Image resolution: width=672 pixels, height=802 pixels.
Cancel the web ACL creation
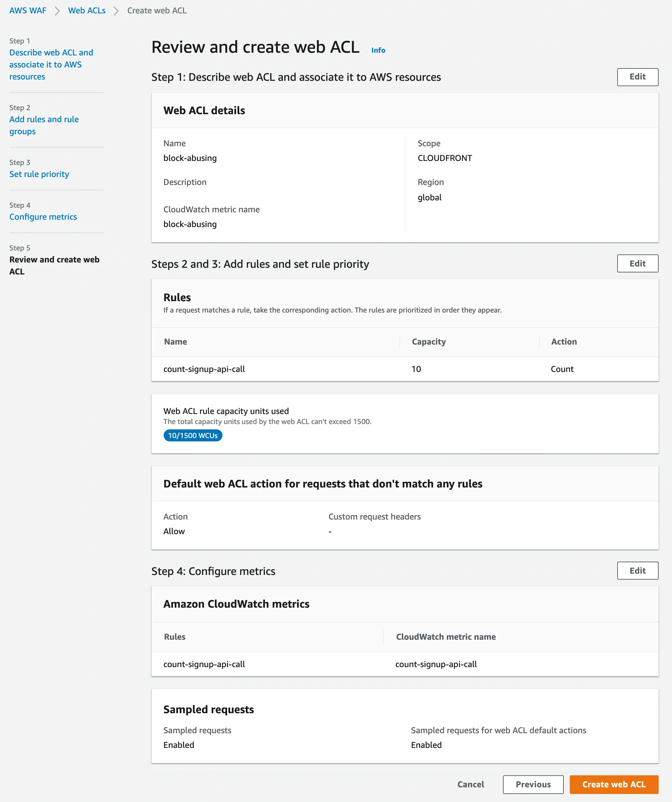click(470, 784)
